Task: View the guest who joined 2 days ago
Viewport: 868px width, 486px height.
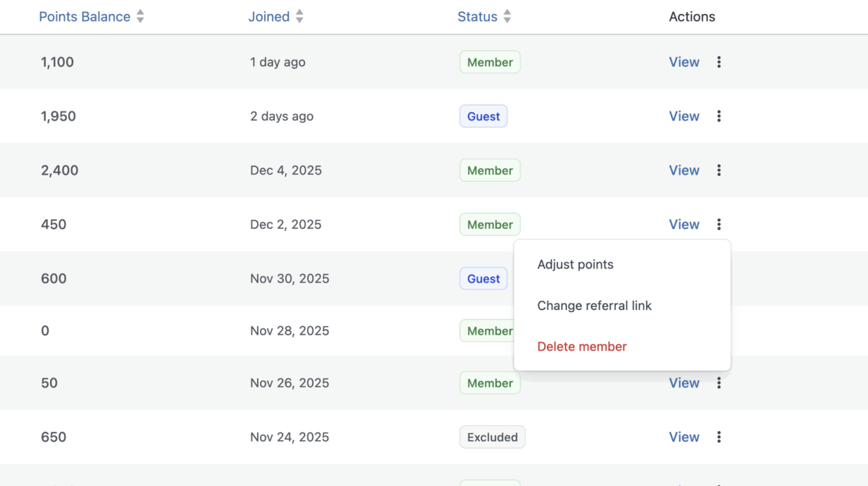Action: [x=684, y=116]
